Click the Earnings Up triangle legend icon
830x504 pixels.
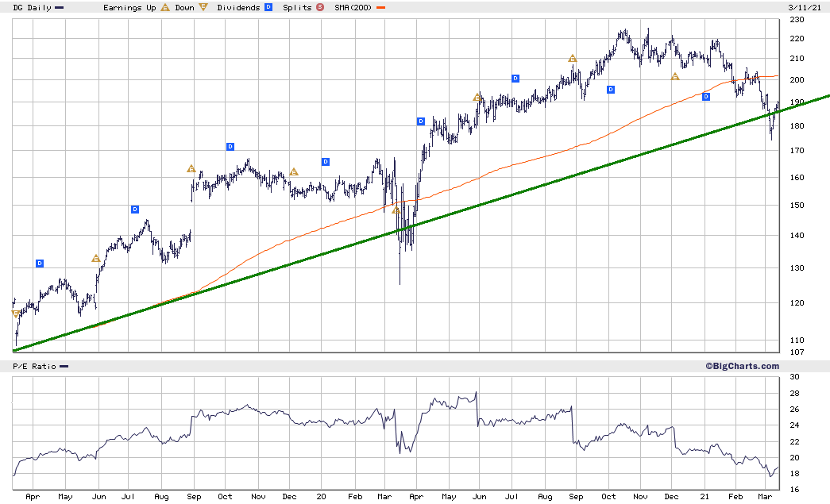coord(165,7)
